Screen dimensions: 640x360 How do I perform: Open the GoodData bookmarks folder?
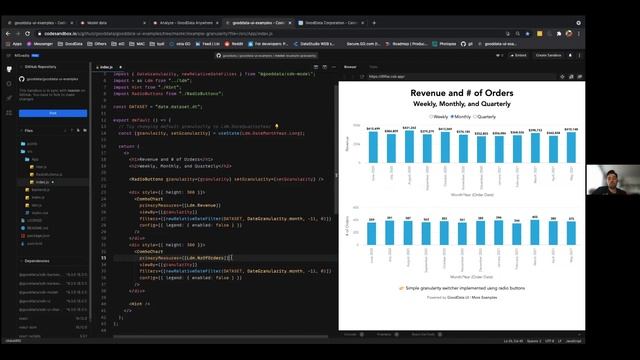[x=70, y=44]
